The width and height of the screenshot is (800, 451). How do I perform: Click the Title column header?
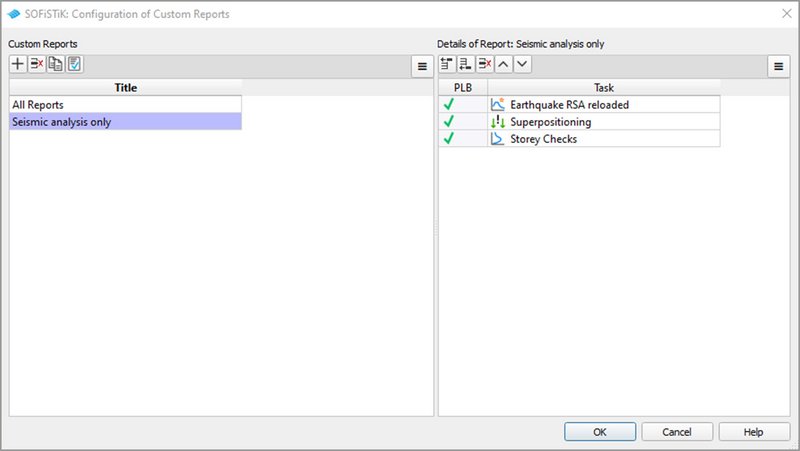(x=126, y=88)
